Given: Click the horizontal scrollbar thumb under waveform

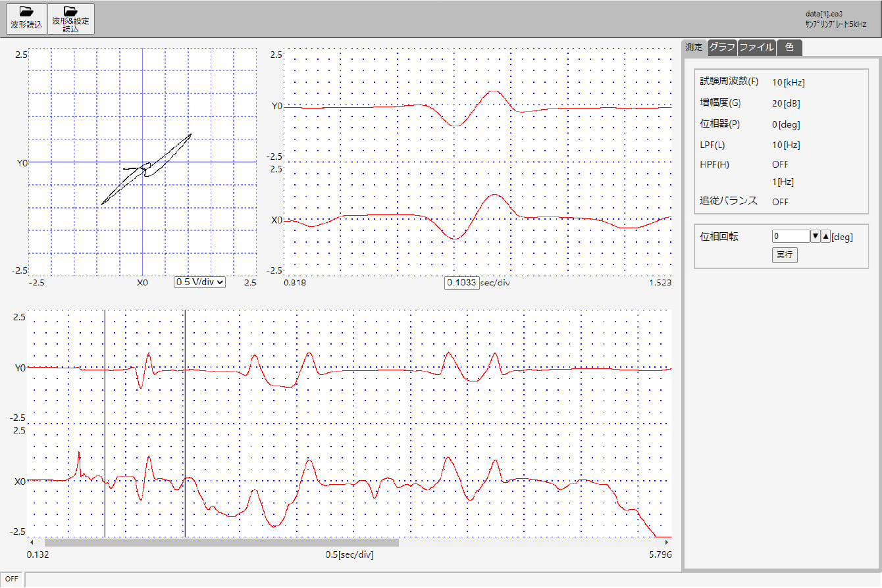Looking at the screenshot, I should click(x=222, y=543).
